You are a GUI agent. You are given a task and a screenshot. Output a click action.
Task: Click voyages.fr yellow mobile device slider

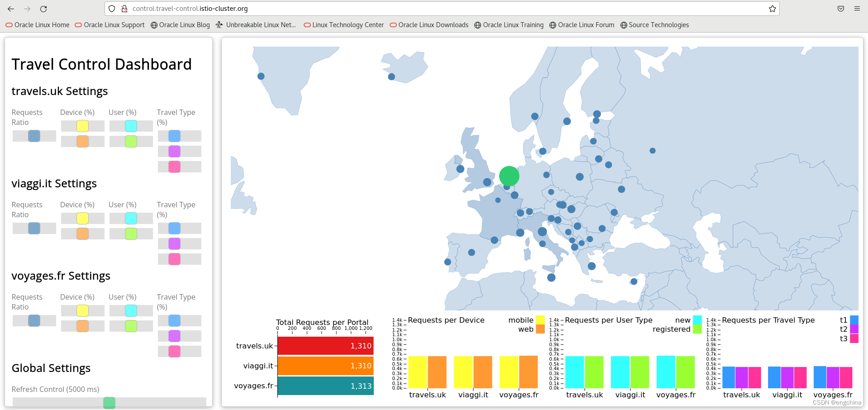82,310
